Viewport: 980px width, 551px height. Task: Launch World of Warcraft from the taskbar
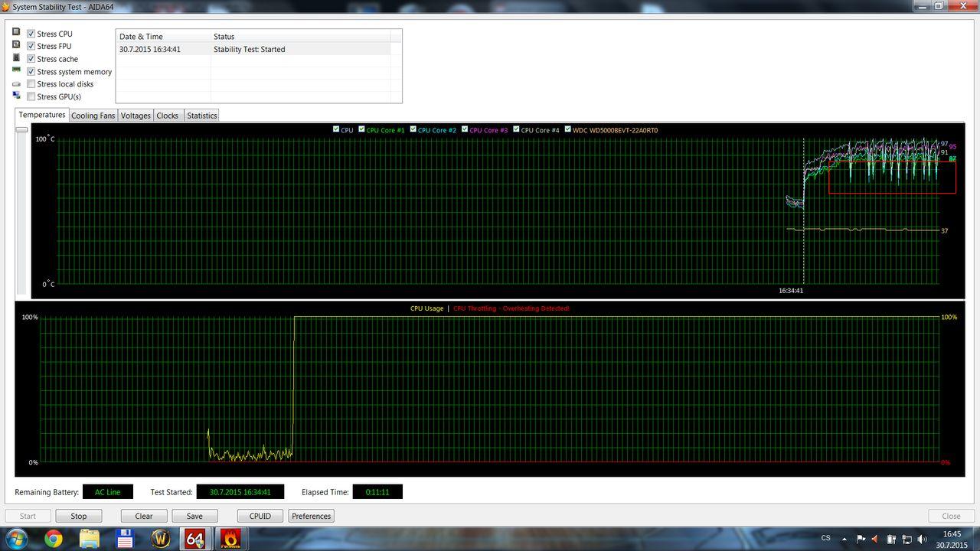click(x=161, y=538)
